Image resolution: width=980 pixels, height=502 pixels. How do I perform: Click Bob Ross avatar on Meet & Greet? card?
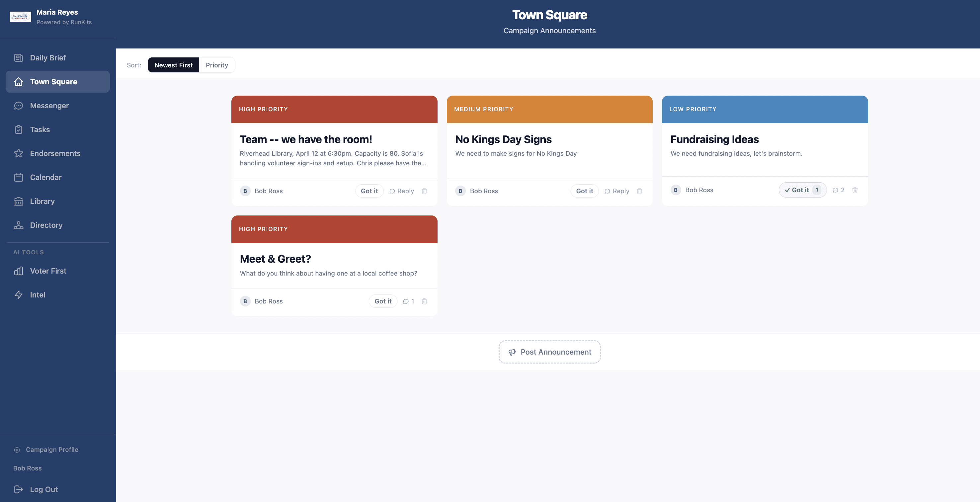click(245, 301)
